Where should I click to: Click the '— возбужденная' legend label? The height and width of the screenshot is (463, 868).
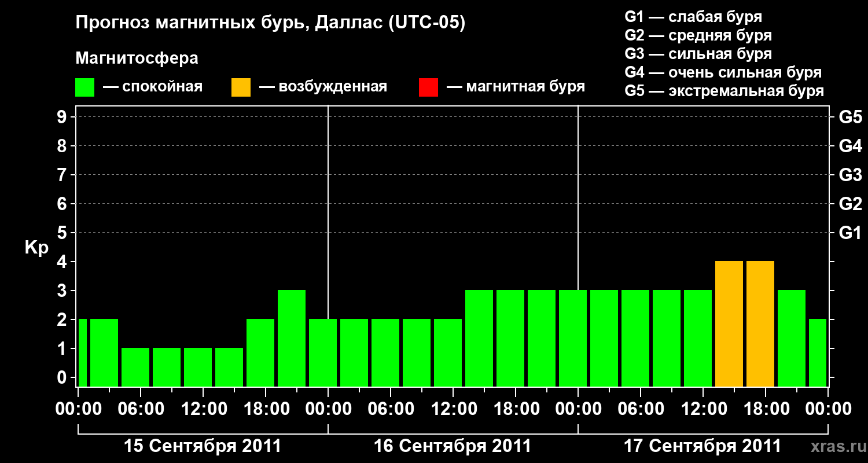[x=323, y=87]
